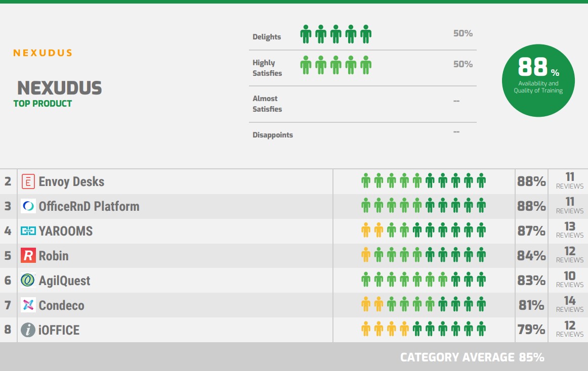Click OfficeRnD Platform 11 reviews count

click(x=570, y=205)
